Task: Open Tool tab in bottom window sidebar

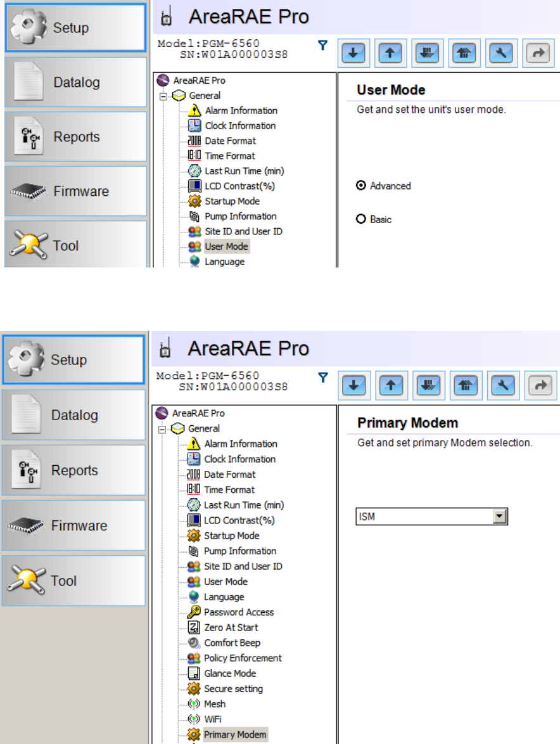Action: pyautogui.click(x=73, y=580)
